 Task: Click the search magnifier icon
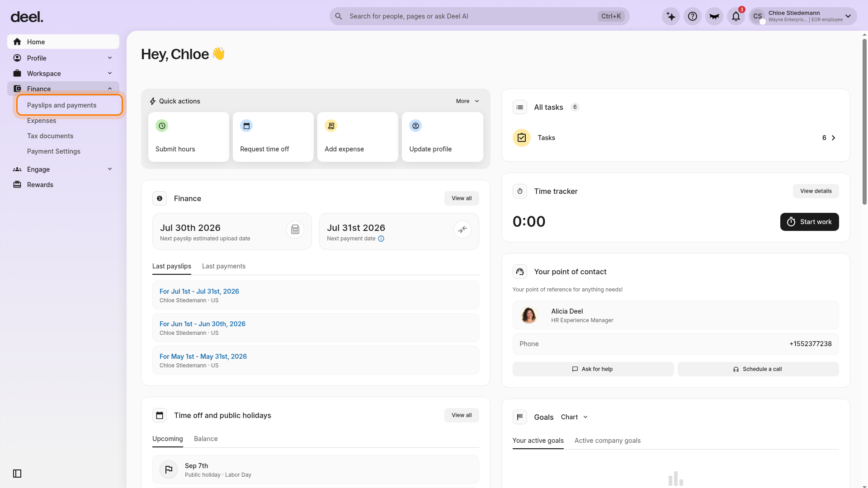pyautogui.click(x=339, y=16)
